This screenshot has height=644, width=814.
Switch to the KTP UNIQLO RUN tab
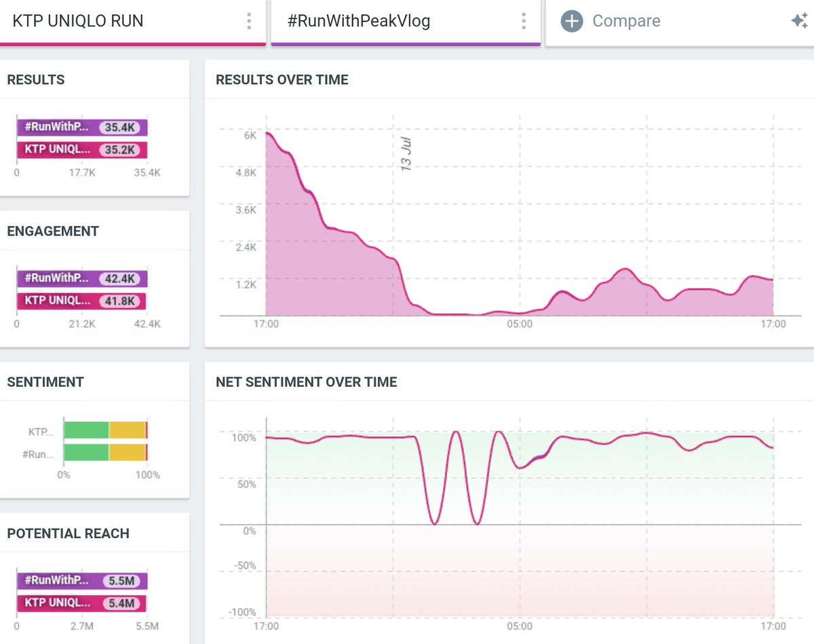pos(133,22)
